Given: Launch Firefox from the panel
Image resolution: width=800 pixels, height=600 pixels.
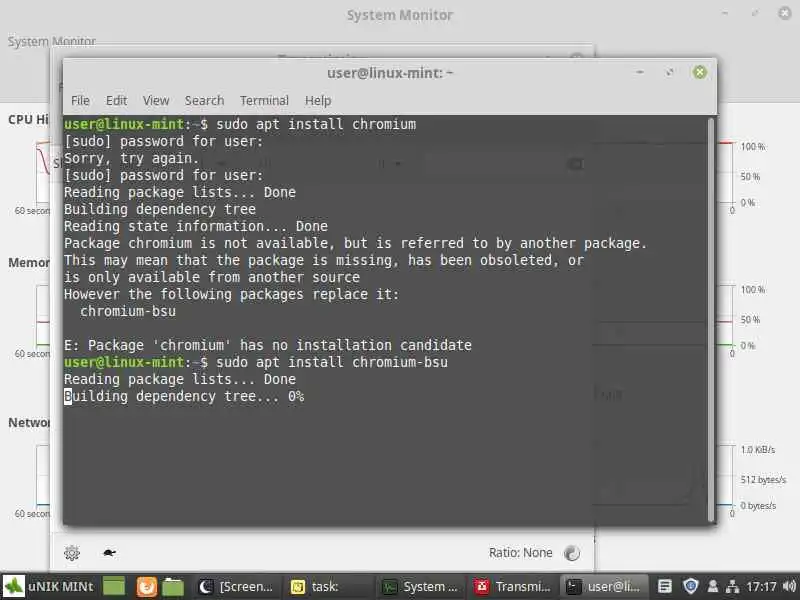Looking at the screenshot, I should click(x=146, y=587).
